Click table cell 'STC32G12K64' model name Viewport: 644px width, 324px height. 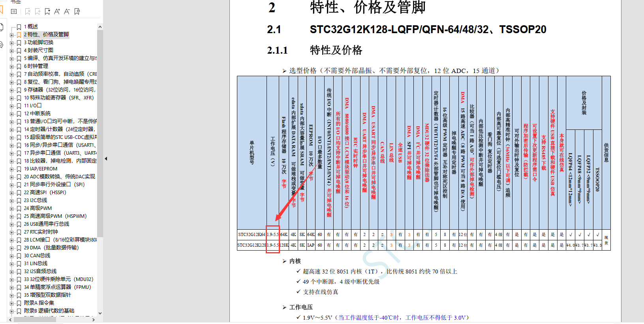click(252, 234)
